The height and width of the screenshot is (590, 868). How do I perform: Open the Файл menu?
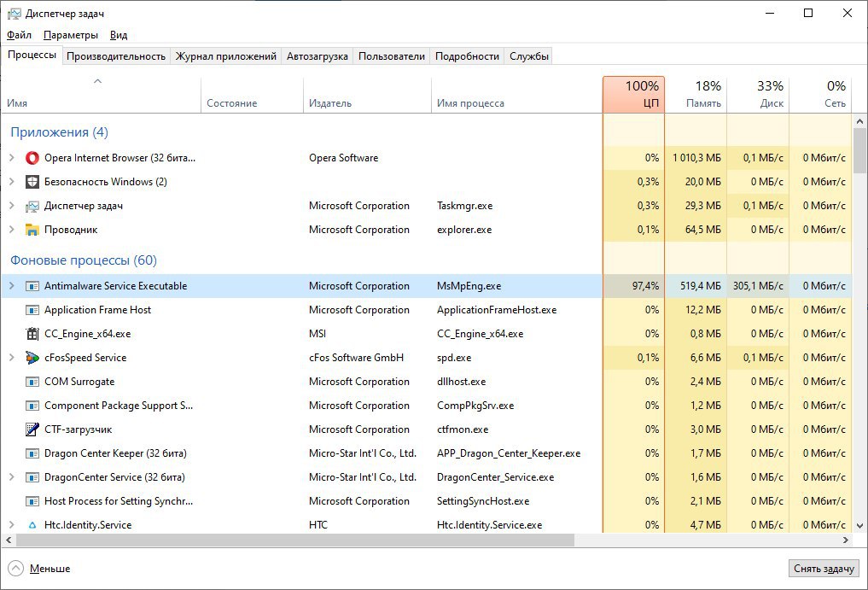[x=19, y=35]
